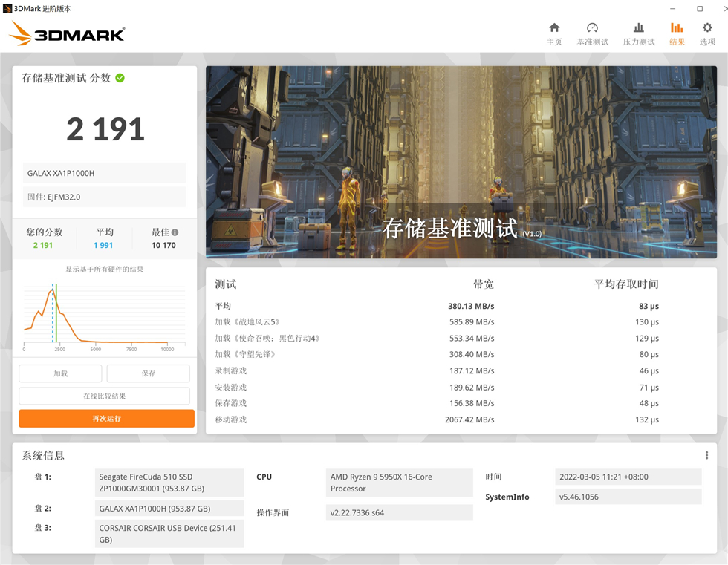This screenshot has height=565, width=728.
Task: Select the 盘 1 Seagate FireCuda entry
Action: coord(169,483)
